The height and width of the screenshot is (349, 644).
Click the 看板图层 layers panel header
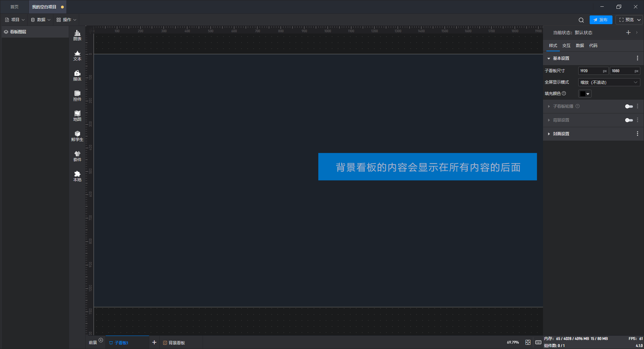click(x=35, y=32)
